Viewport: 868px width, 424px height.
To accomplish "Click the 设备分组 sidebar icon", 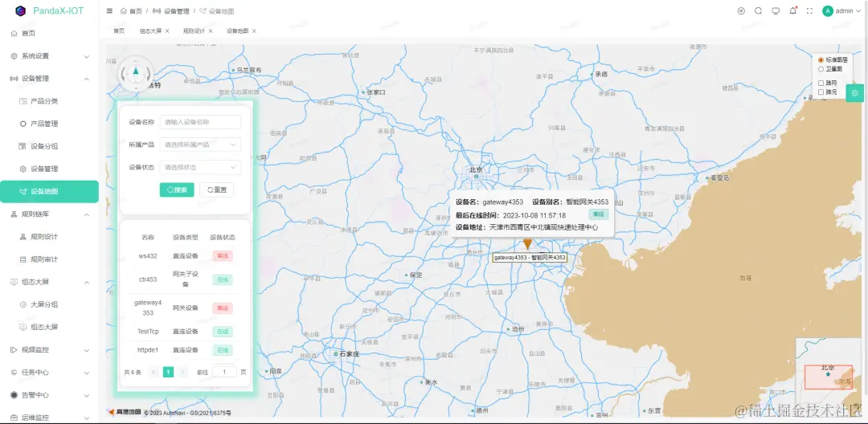I will click(x=23, y=146).
